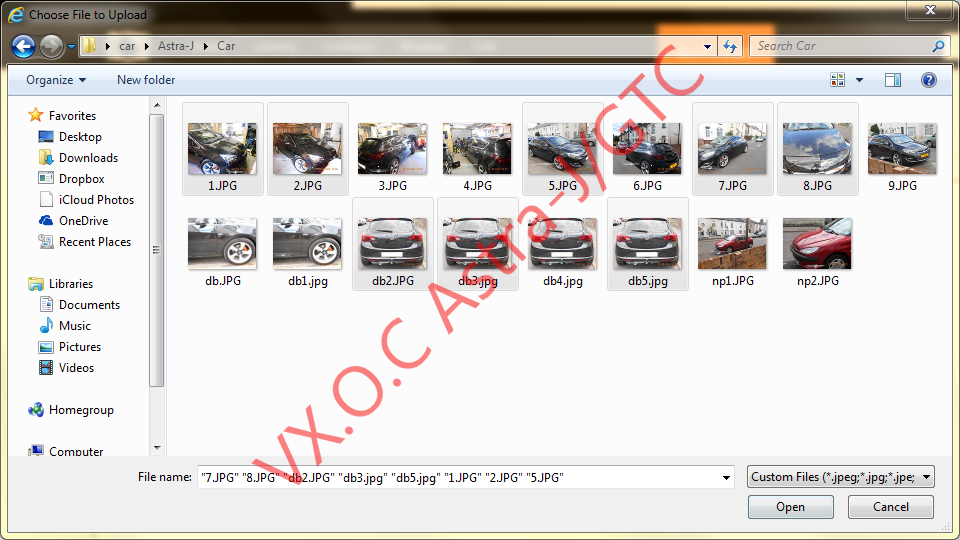Click the Cancel button
The image size is (960, 540).
tap(891, 507)
